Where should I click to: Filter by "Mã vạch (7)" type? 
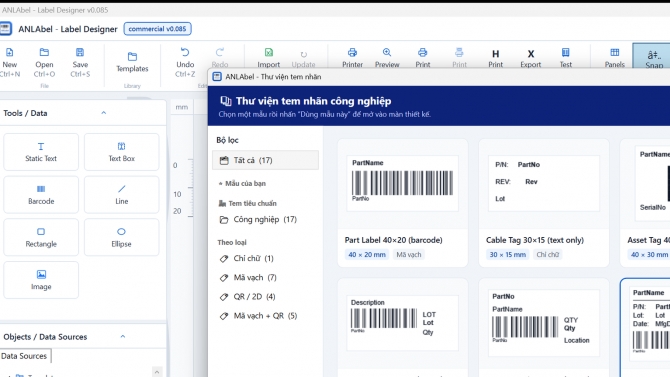(x=248, y=277)
